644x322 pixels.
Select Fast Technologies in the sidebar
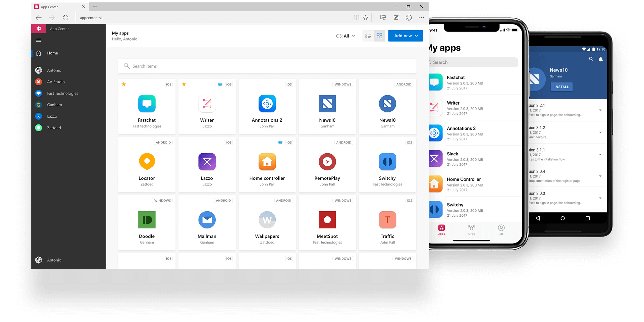point(62,93)
